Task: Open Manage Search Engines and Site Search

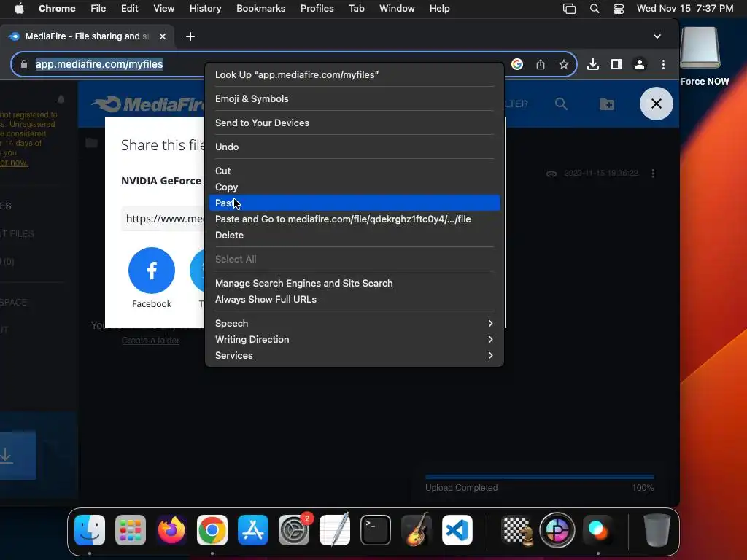Action: [x=355, y=284]
